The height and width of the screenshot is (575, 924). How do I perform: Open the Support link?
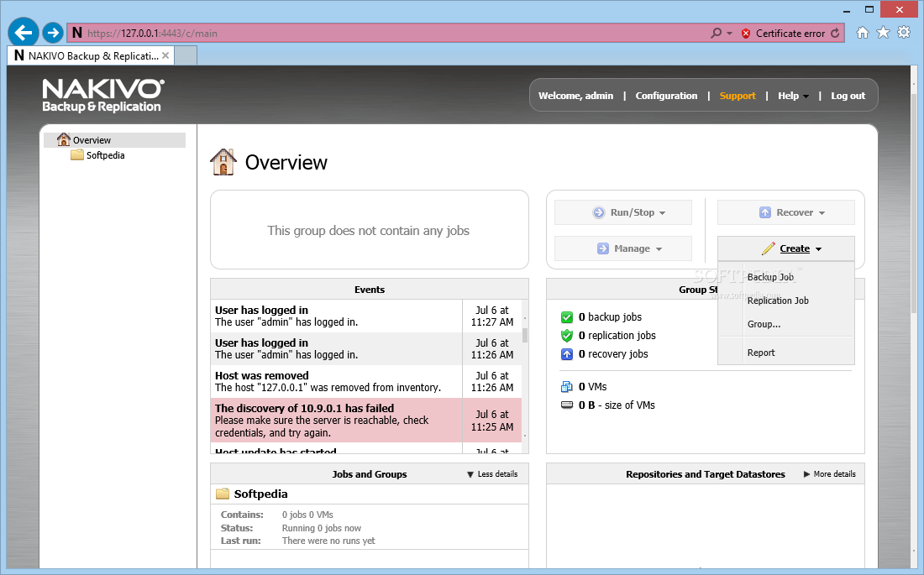(x=738, y=96)
